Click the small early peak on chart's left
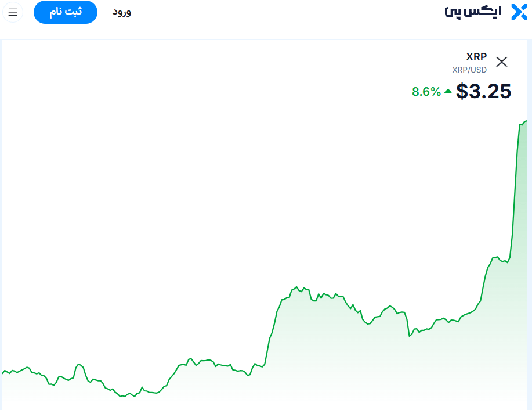 pos(79,365)
